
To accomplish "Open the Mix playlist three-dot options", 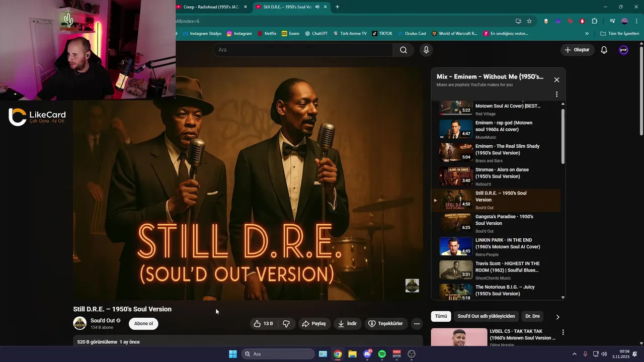I will tap(556, 94).
